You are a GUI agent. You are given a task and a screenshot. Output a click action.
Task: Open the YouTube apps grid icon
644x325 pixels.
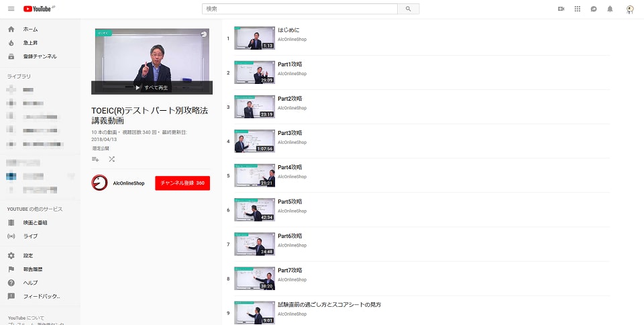click(x=578, y=9)
